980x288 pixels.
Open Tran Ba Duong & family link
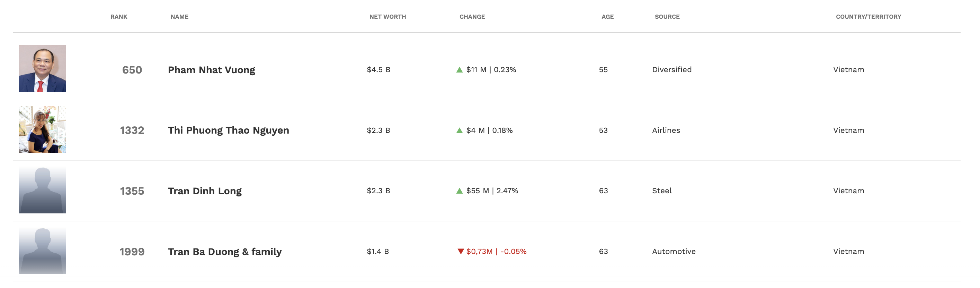pyautogui.click(x=224, y=252)
